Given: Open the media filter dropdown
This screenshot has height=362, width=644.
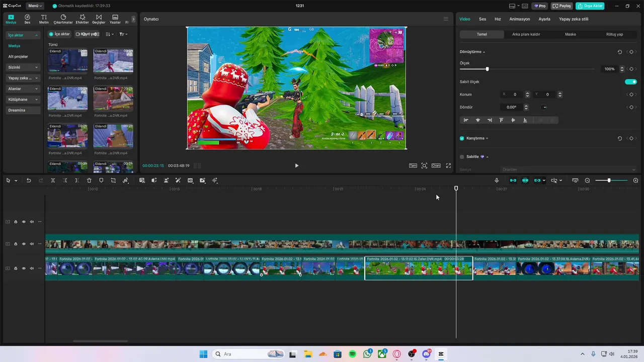Looking at the screenshot, I should click(x=123, y=34).
